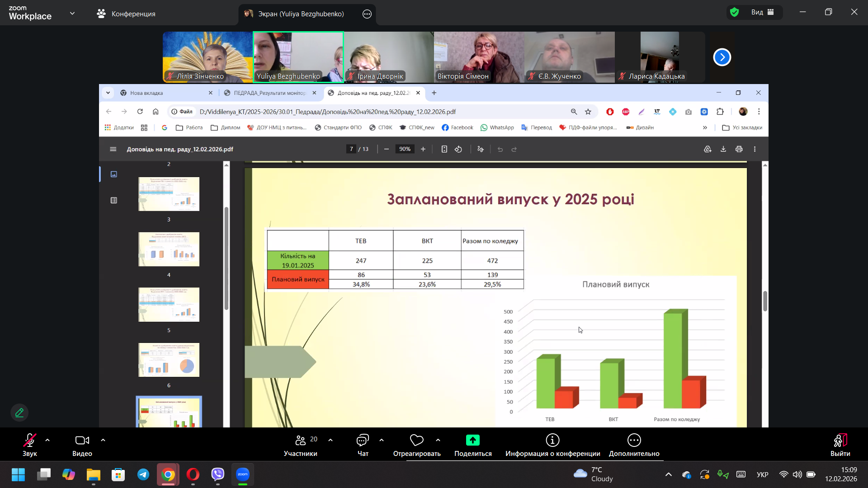Rotate the PDF page counterclockwise
The image size is (868, 488).
[x=458, y=149]
